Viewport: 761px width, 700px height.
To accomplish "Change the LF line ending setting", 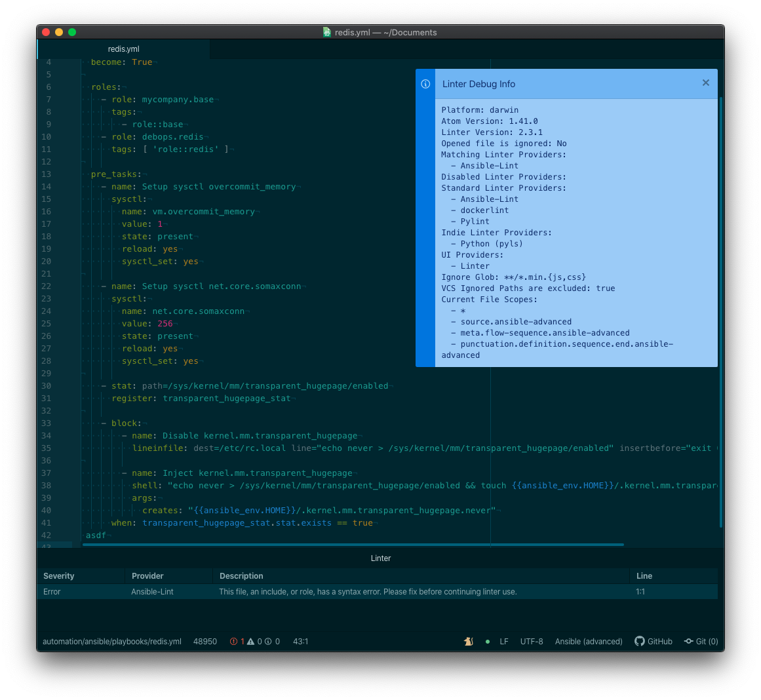I will pyautogui.click(x=504, y=641).
